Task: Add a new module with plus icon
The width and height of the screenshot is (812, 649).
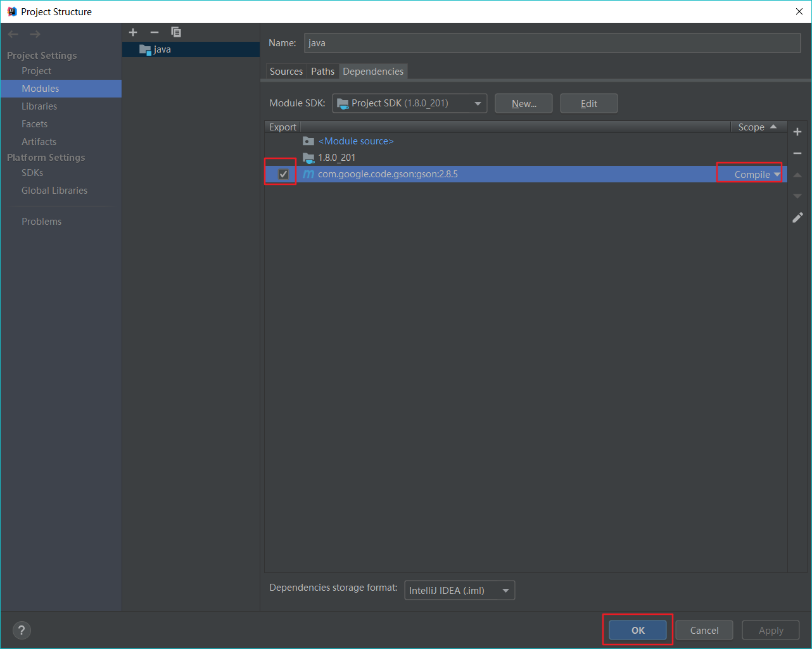Action: coord(133,32)
